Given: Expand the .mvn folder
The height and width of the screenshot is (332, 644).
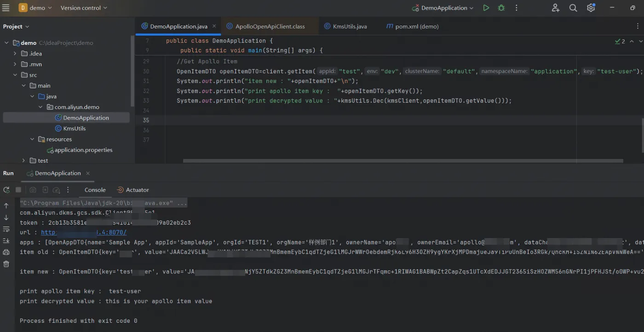Looking at the screenshot, I should pyautogui.click(x=15, y=64).
